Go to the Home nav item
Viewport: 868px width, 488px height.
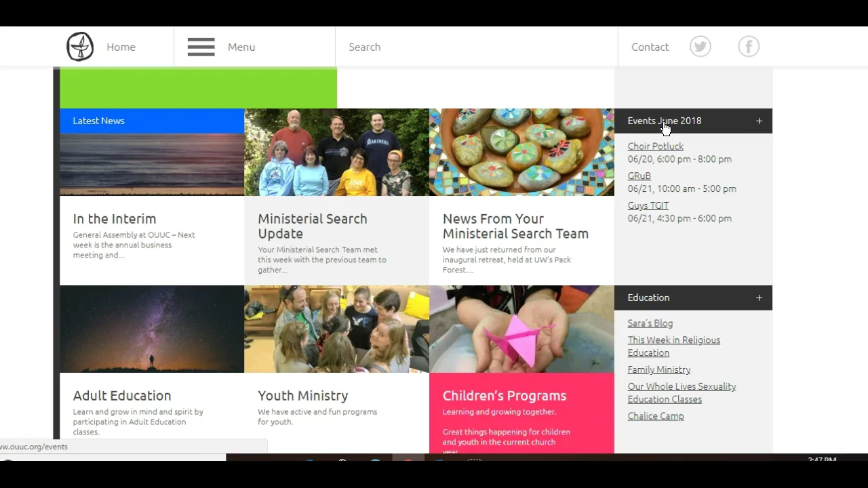click(121, 47)
